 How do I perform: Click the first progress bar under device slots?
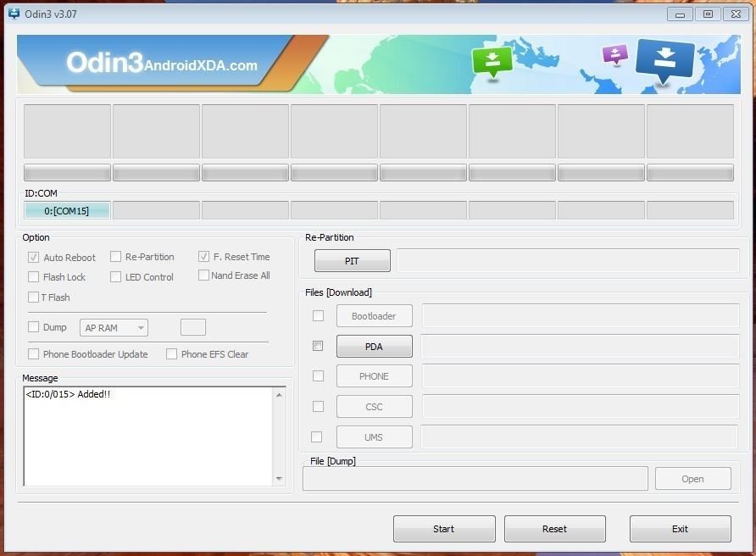point(67,173)
